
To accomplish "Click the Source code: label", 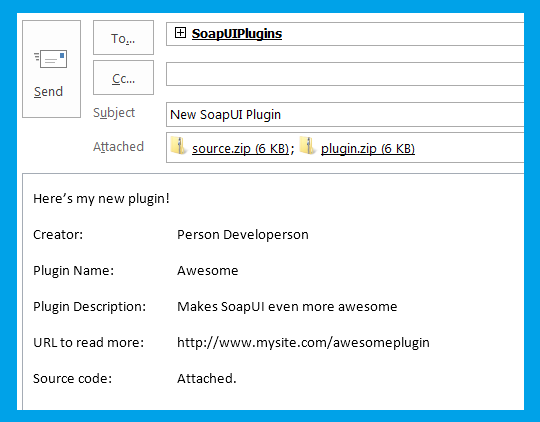I will (72, 379).
